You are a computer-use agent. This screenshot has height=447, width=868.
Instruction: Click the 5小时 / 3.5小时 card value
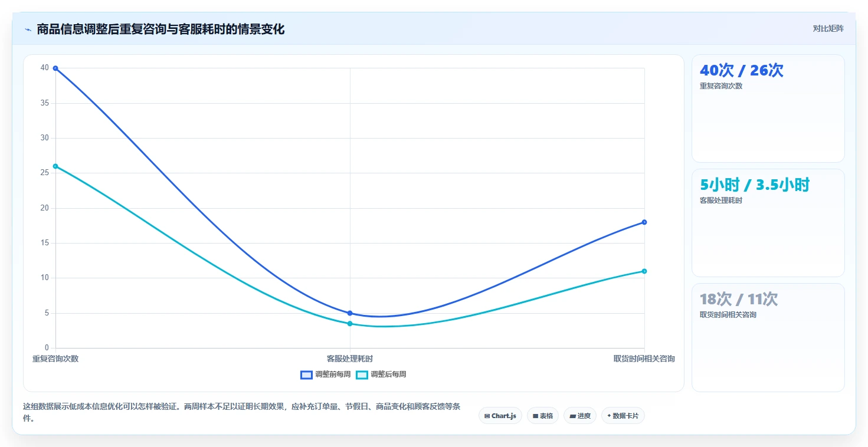[x=755, y=185]
